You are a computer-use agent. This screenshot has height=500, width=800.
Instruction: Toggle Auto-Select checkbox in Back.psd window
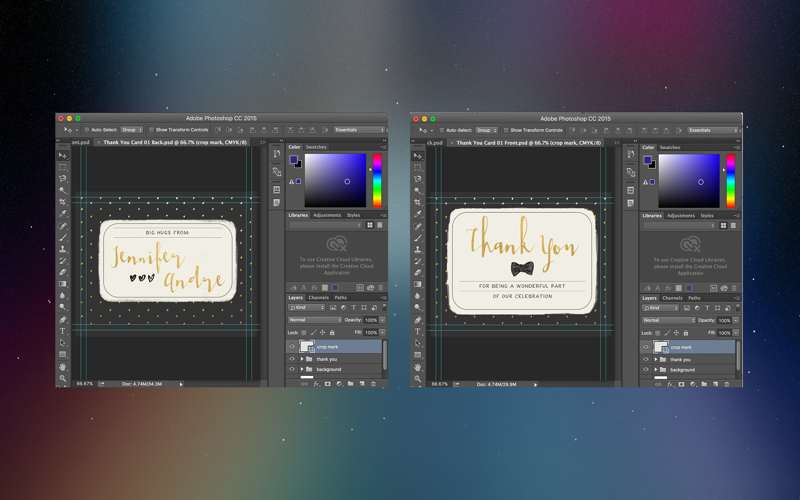(87, 130)
